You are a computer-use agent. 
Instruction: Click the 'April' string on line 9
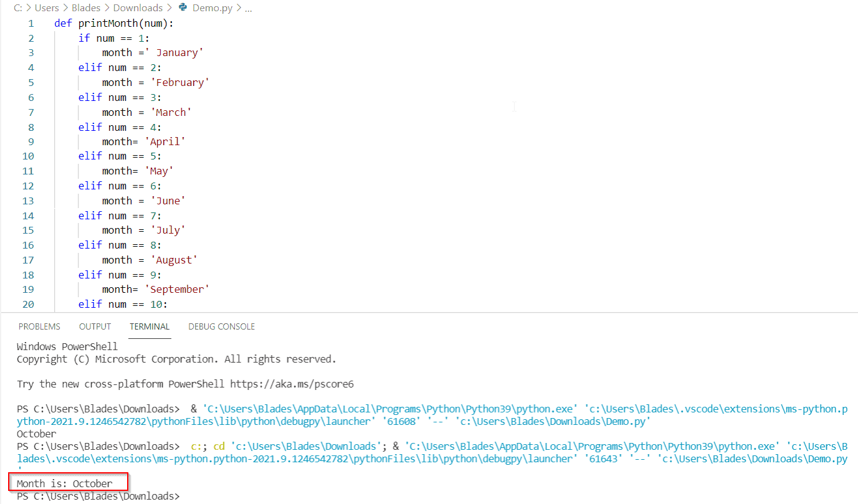164,141
